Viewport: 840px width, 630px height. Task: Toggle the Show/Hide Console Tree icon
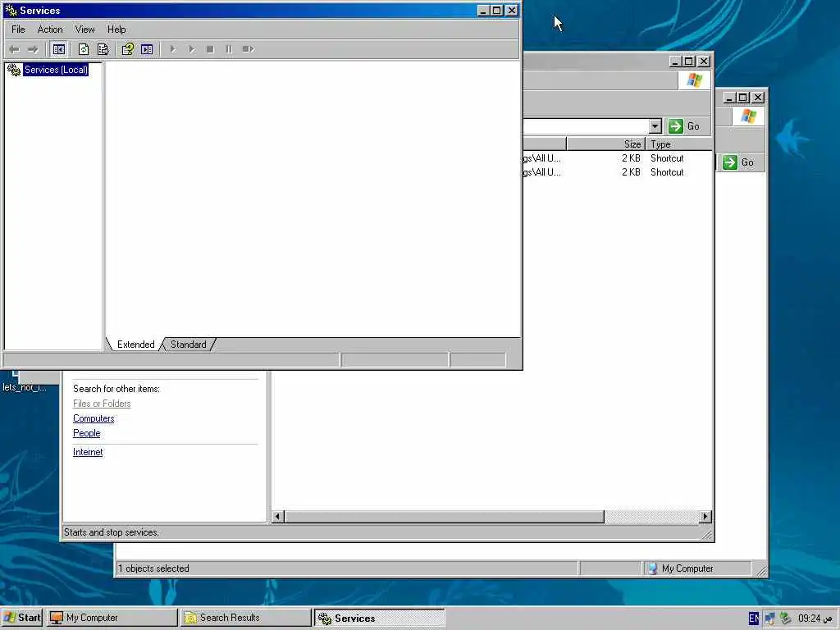click(x=59, y=49)
